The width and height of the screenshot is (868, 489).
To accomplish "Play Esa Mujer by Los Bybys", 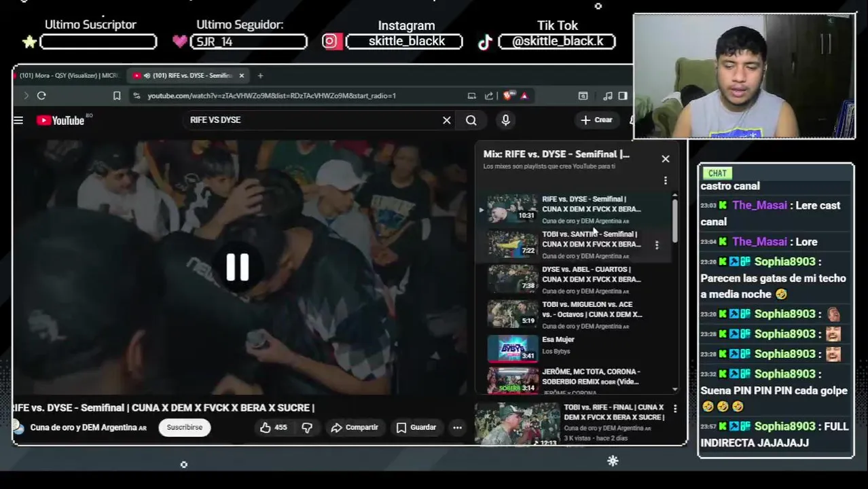I will (574, 348).
